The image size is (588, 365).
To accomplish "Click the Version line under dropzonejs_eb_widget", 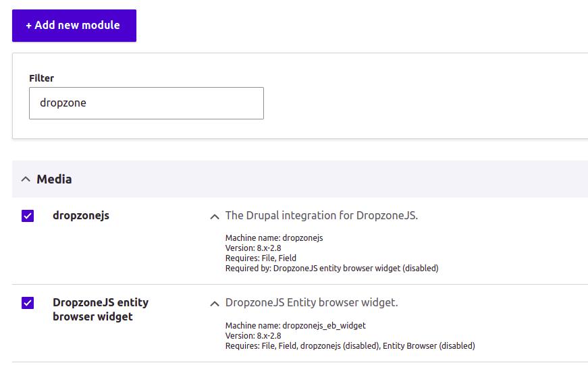I will coord(252,336).
